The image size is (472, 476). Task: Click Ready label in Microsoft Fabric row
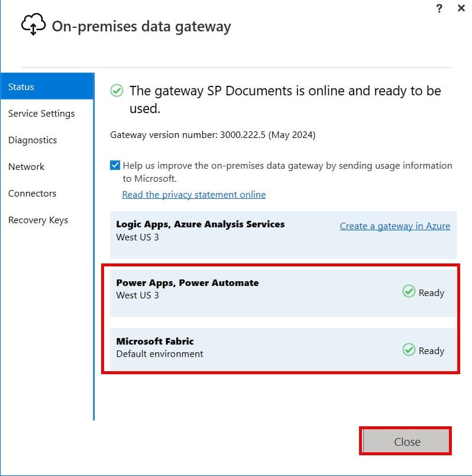pos(431,351)
